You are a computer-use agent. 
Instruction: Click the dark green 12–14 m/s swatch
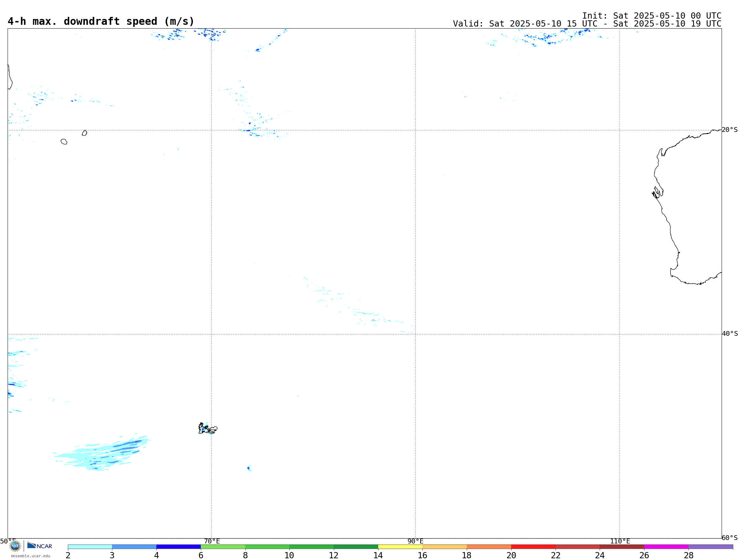(356, 547)
